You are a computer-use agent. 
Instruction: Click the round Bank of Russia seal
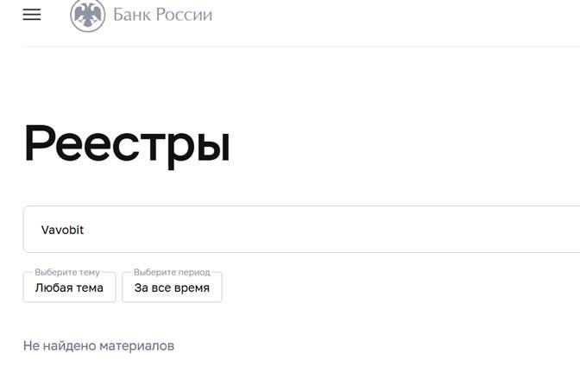(88, 15)
